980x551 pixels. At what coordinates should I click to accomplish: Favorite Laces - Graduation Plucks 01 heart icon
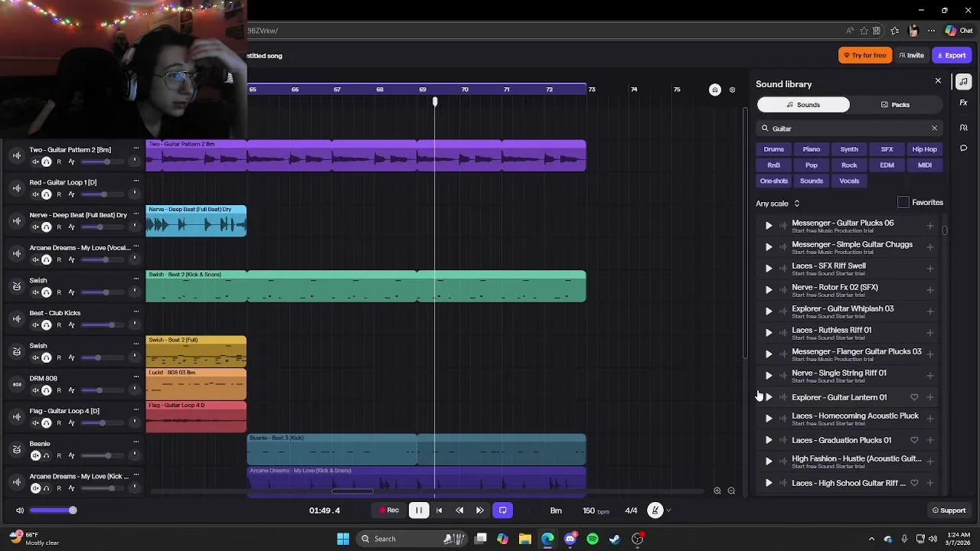(914, 440)
